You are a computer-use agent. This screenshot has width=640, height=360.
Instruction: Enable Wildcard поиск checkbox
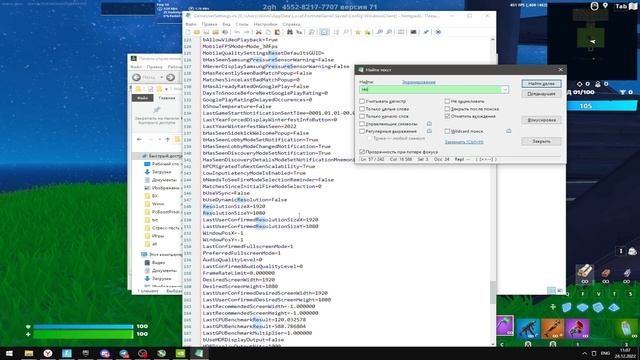click(447, 131)
